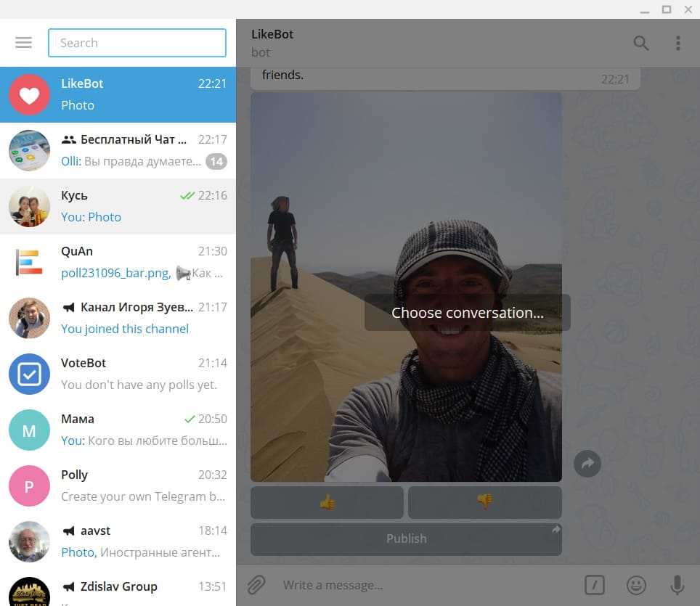Click the aavst channel avatar
This screenshot has height=606, width=700.
pyautogui.click(x=29, y=541)
